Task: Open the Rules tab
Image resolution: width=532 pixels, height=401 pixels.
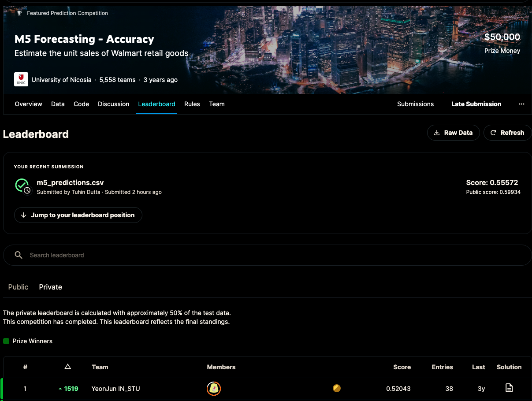Action: tap(192, 104)
